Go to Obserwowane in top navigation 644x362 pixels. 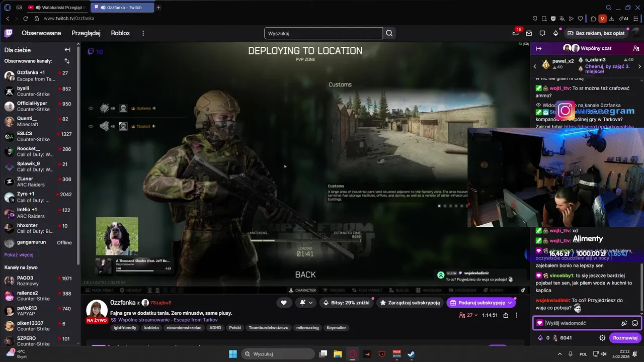[41, 33]
